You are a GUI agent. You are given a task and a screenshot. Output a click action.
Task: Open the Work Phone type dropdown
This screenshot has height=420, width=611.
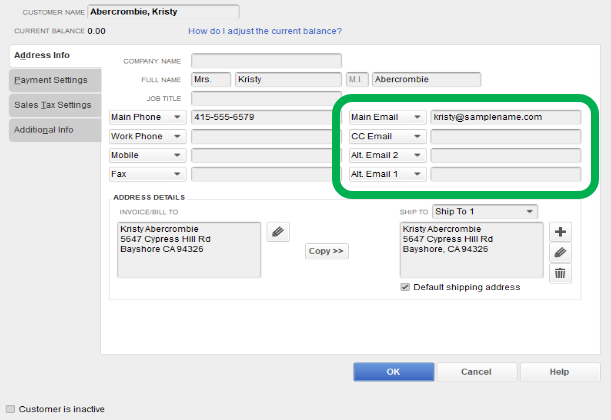147,136
